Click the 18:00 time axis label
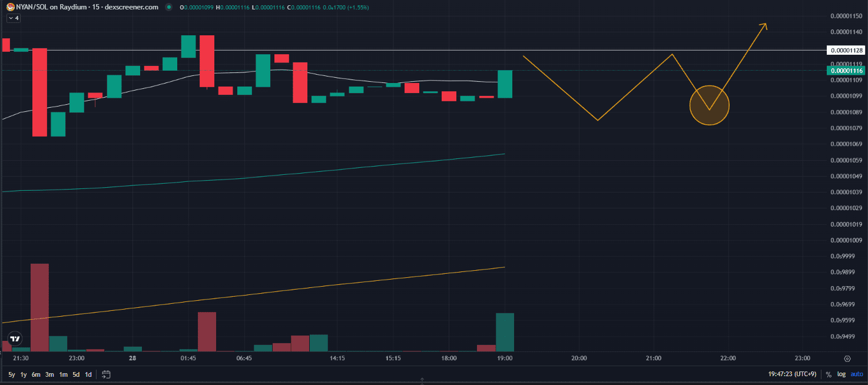The height and width of the screenshot is (385, 868). click(x=449, y=358)
